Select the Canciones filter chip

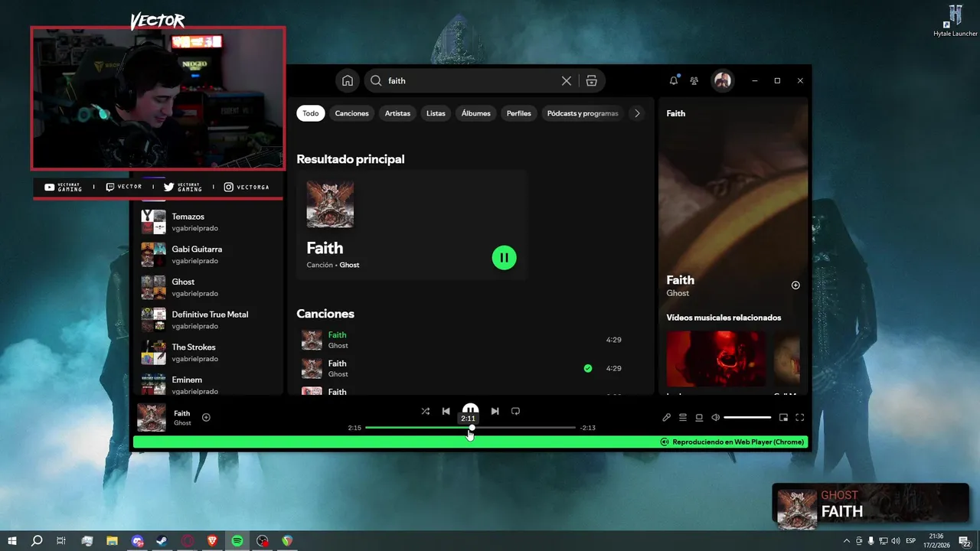tap(351, 113)
